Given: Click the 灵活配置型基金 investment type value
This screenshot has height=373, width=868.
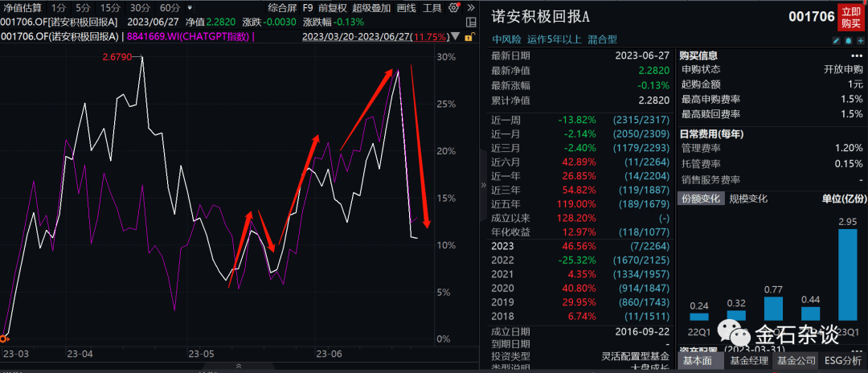Looking at the screenshot, I should point(636,356).
